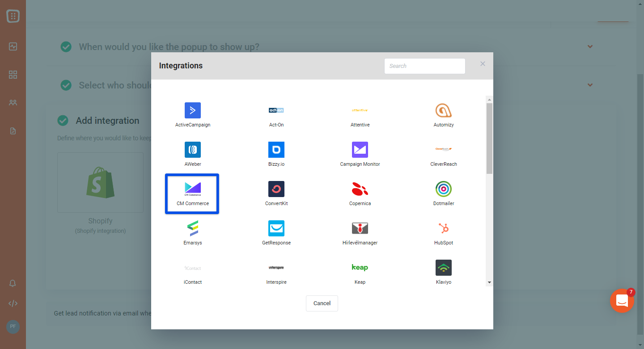Open the notifications bell in sidebar

[13, 284]
